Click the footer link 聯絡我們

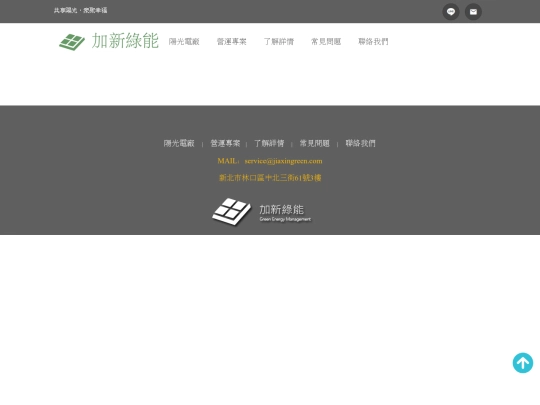click(x=360, y=143)
